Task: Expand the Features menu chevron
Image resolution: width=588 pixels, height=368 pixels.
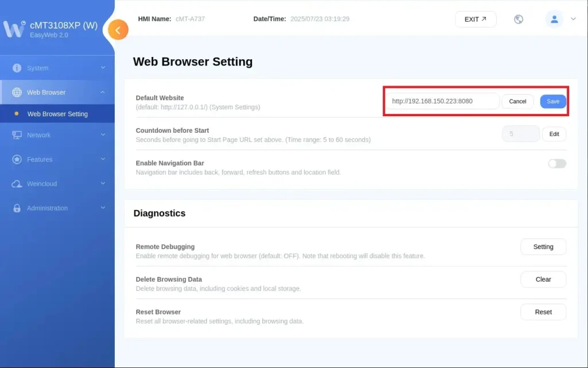Action: [103, 159]
